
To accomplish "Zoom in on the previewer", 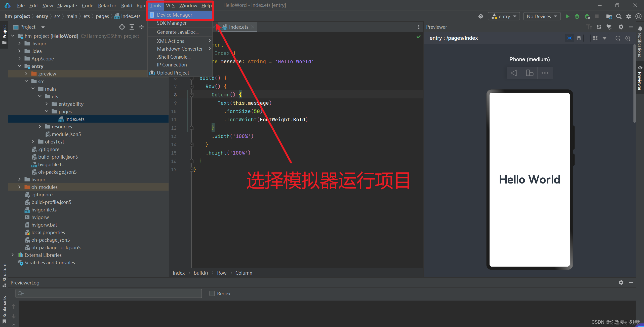I will click(x=628, y=38).
